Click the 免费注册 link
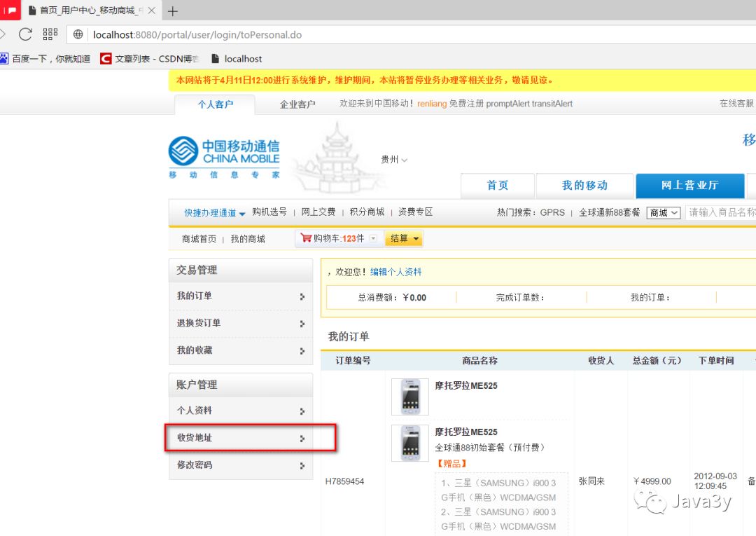 (x=465, y=104)
